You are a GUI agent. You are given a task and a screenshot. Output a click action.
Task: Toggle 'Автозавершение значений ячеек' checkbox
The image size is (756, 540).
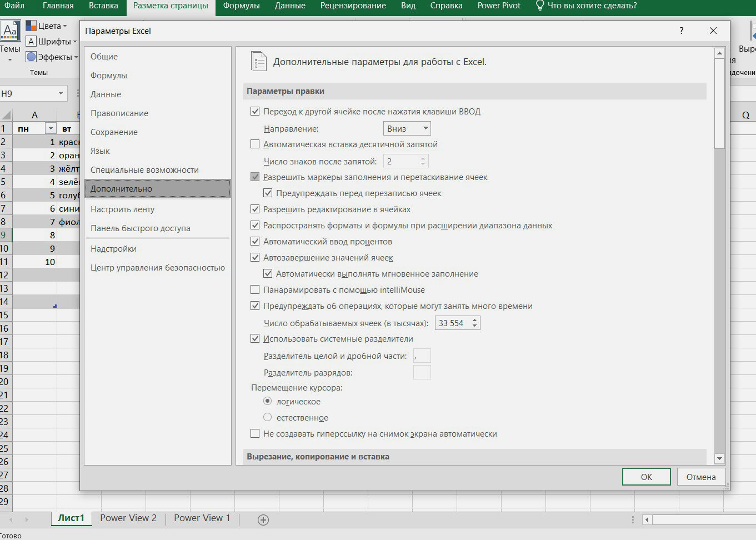255,258
